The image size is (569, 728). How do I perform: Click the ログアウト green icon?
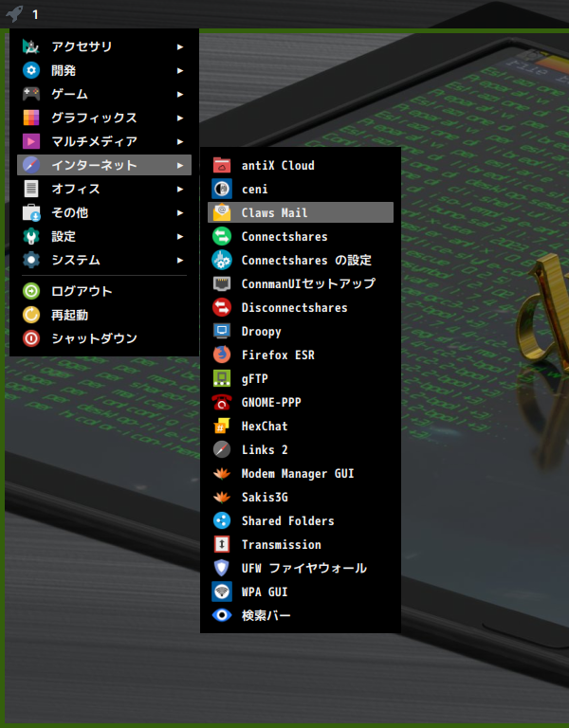point(31,291)
